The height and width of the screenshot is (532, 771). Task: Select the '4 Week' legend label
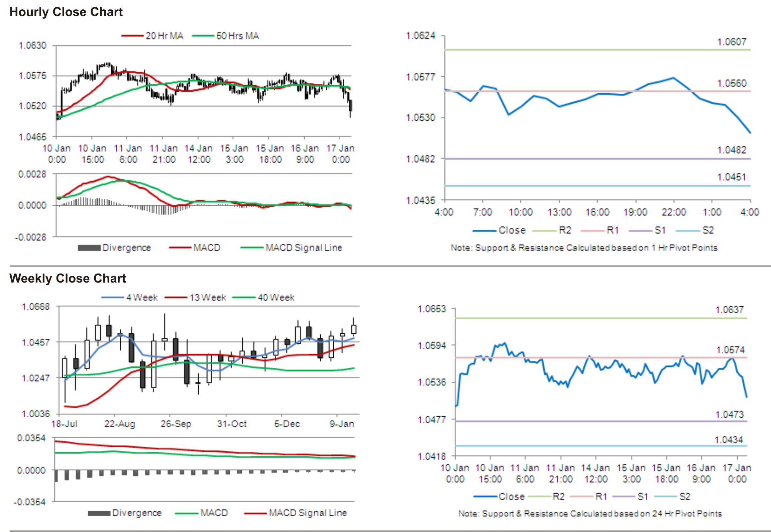(x=142, y=297)
